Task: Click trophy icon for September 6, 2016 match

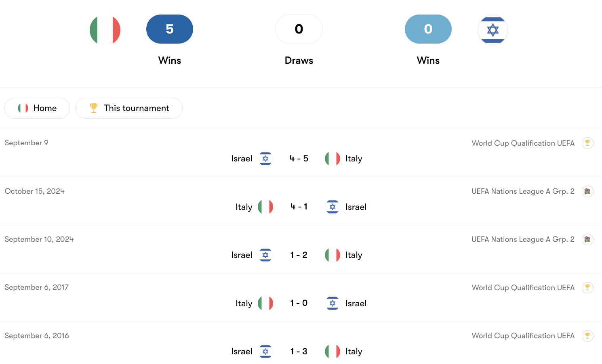Action: (587, 336)
